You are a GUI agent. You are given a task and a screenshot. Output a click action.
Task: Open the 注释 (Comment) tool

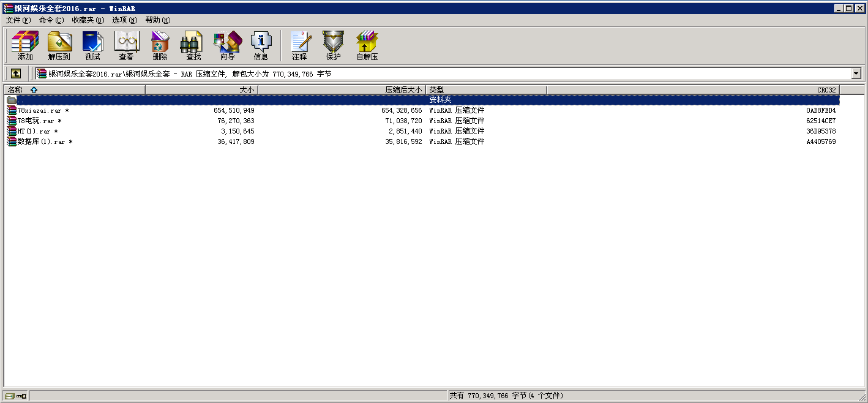299,46
